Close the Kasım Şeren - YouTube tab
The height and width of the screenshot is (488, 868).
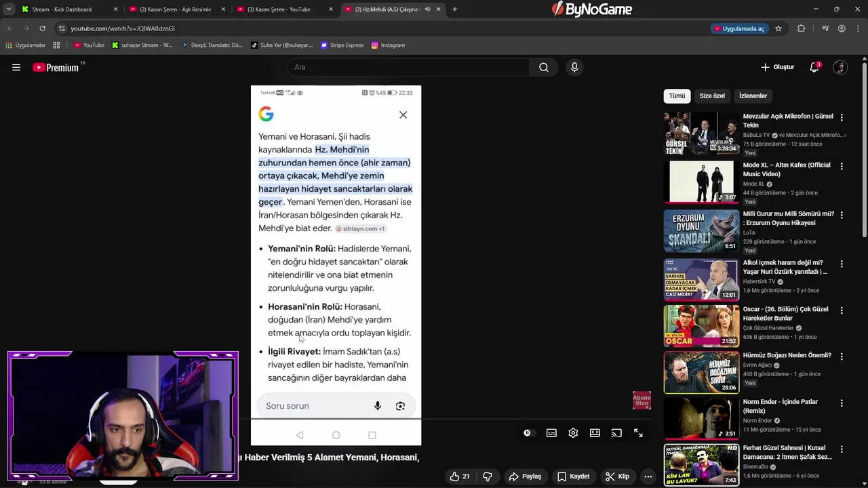point(331,9)
